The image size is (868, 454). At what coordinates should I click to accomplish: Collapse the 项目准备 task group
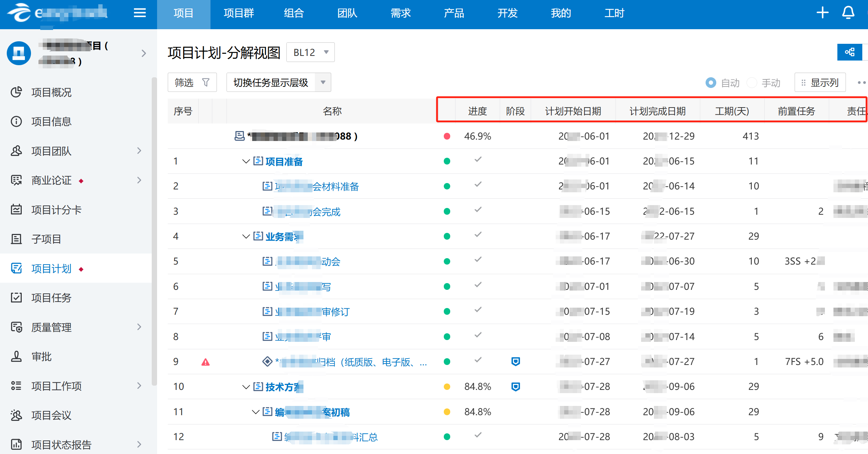point(245,161)
